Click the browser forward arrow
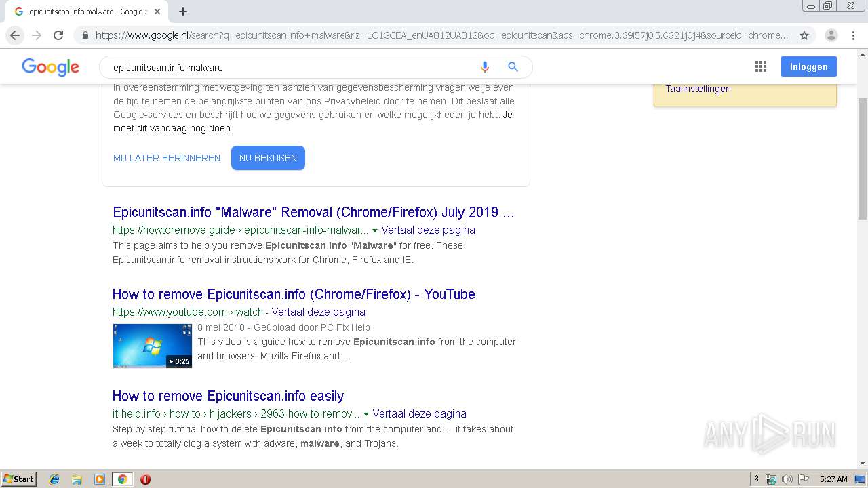 coord(37,35)
